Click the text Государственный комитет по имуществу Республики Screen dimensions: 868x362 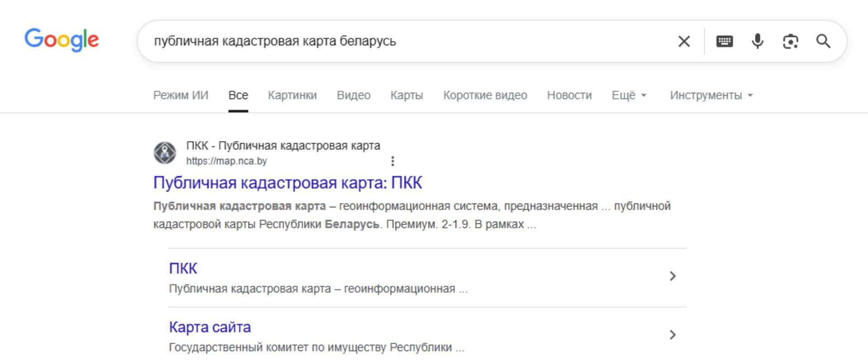click(316, 348)
